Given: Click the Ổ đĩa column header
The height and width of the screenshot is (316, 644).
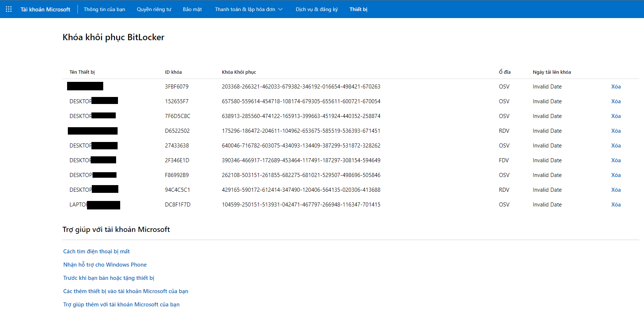Looking at the screenshot, I should [x=505, y=72].
